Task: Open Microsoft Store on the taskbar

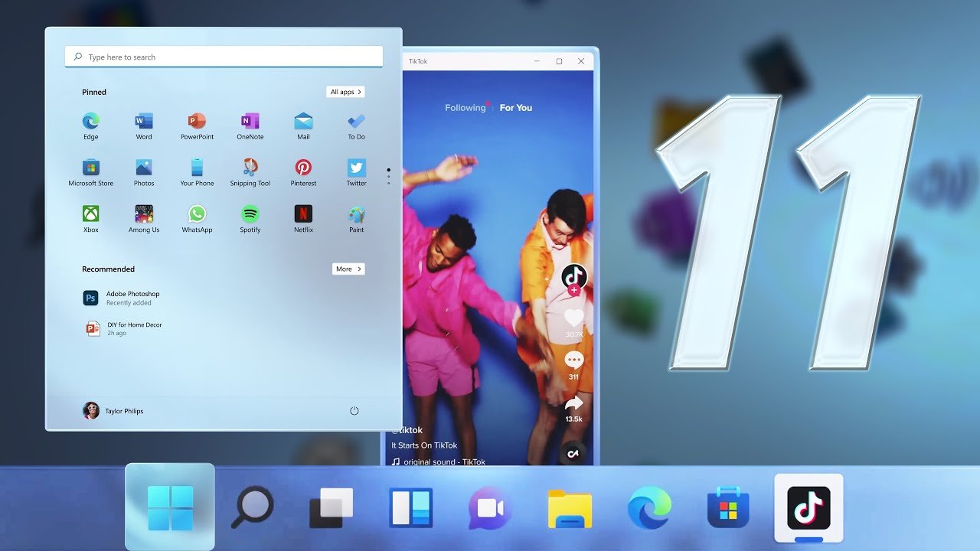Action: pos(728,508)
